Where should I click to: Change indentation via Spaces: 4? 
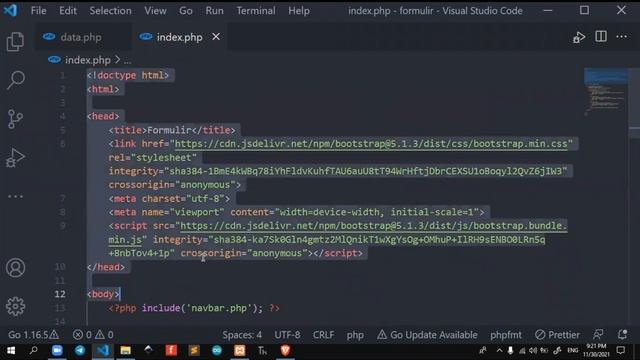click(242, 335)
